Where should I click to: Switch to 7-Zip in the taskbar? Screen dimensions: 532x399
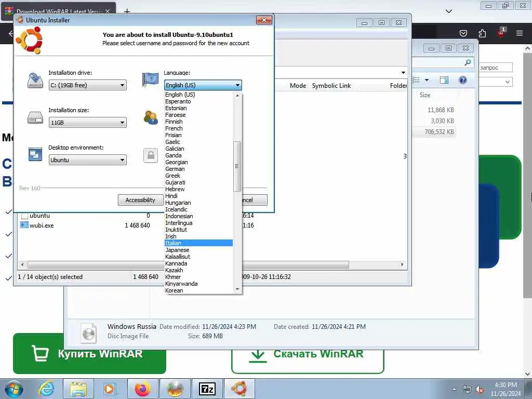[207, 389]
